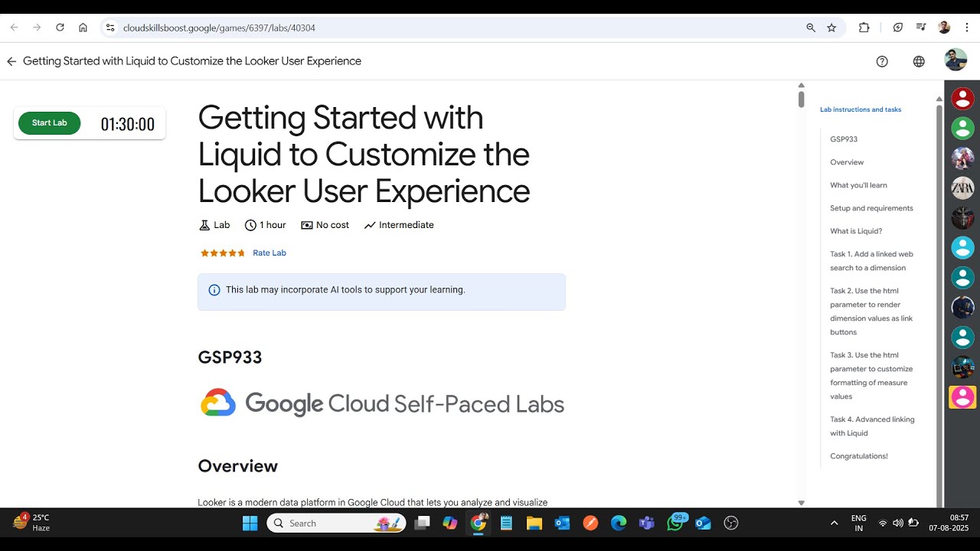Click the Start Lab button

49,123
